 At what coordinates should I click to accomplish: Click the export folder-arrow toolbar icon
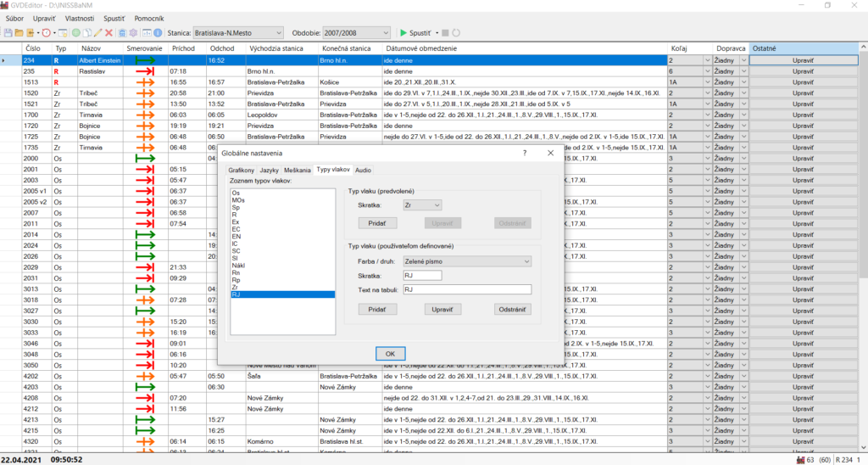click(30, 33)
